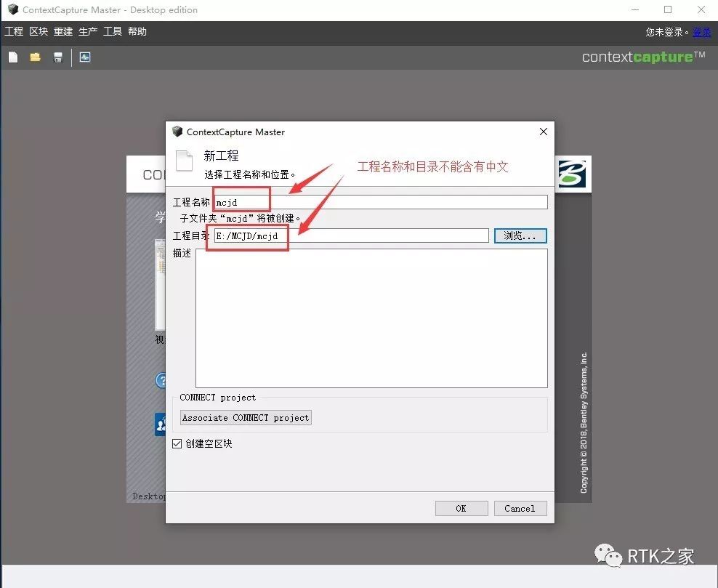Click the Save project toolbar icon
718x588 pixels.
click(x=58, y=57)
